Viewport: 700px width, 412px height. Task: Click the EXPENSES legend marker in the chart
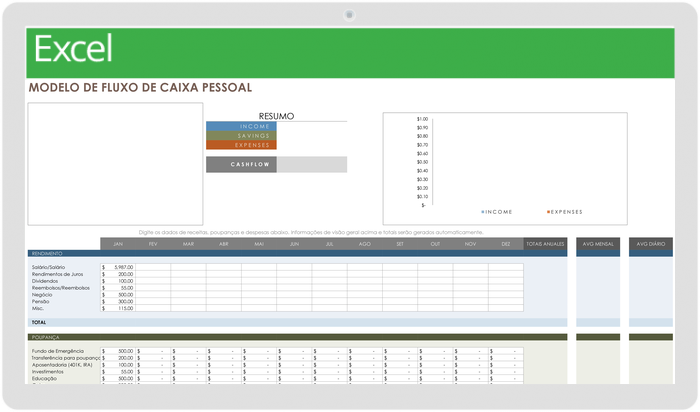pos(548,212)
